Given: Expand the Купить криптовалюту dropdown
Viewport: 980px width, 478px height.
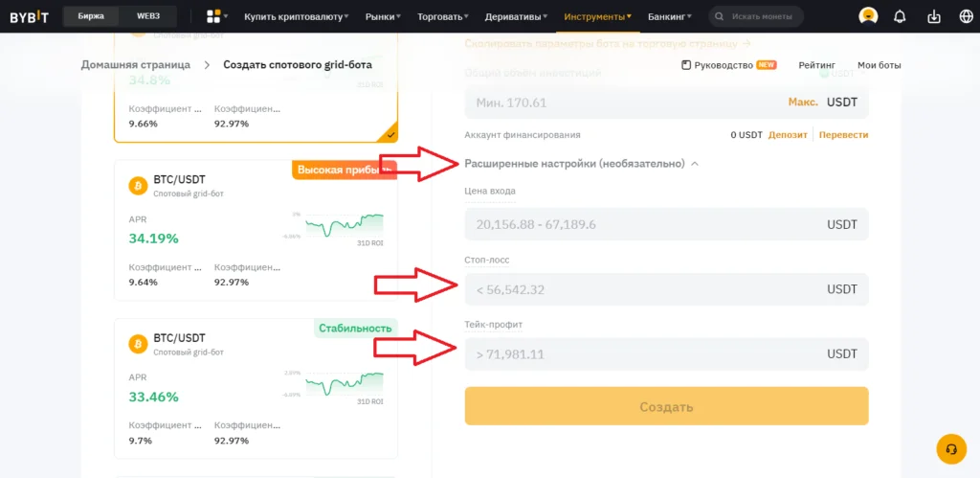Looking at the screenshot, I should tap(296, 16).
